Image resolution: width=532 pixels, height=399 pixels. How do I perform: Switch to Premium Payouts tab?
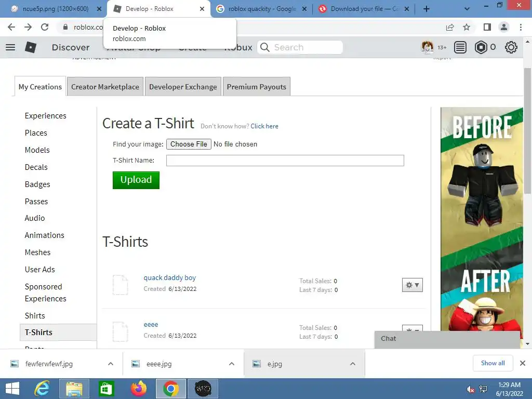pos(257,87)
